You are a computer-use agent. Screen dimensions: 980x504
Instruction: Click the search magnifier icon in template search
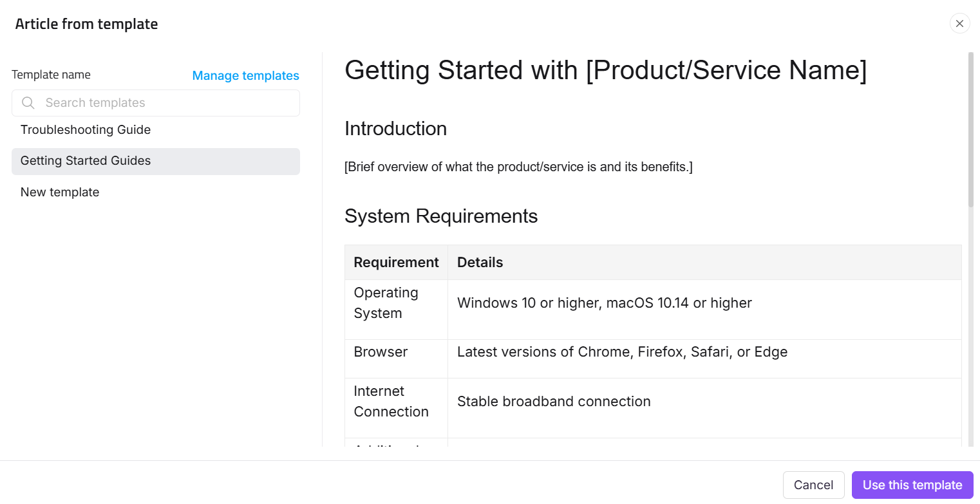click(28, 102)
